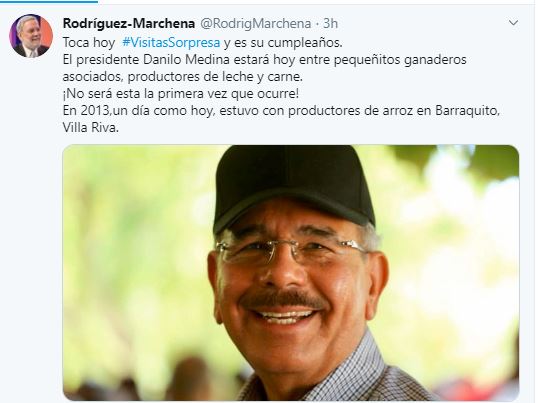Click the highlighted blue tab indicator at top

tap(49, 1)
